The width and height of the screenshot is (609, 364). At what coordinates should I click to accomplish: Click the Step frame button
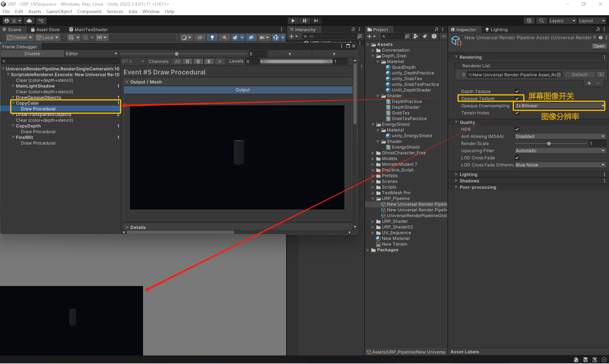(316, 21)
